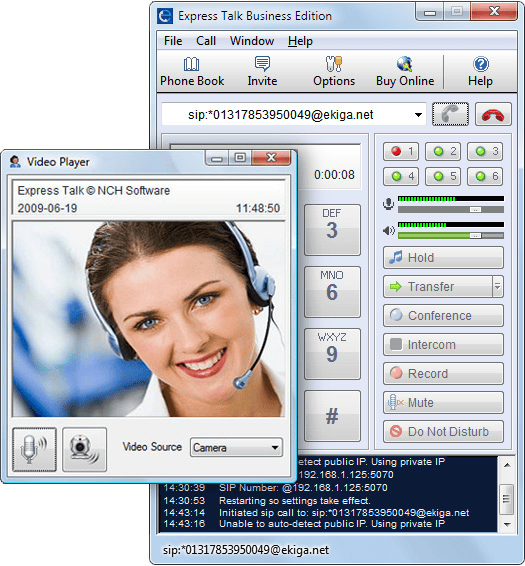Open the Phone Book toolbar icon

pyautogui.click(x=191, y=64)
